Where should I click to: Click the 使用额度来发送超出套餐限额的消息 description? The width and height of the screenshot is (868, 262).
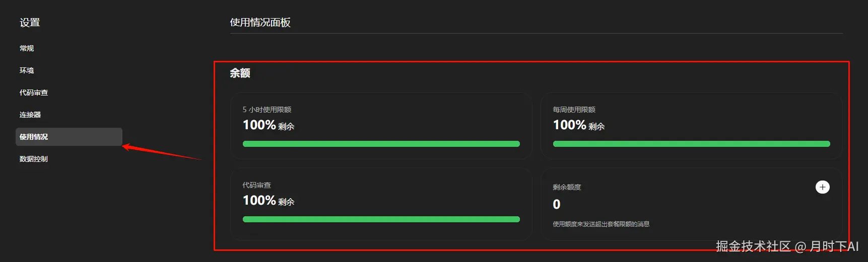(601, 224)
